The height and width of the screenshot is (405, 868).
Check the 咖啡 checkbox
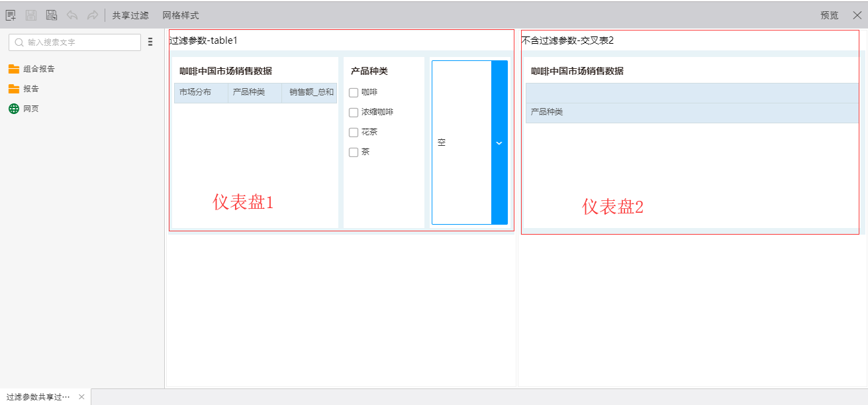[x=354, y=93]
